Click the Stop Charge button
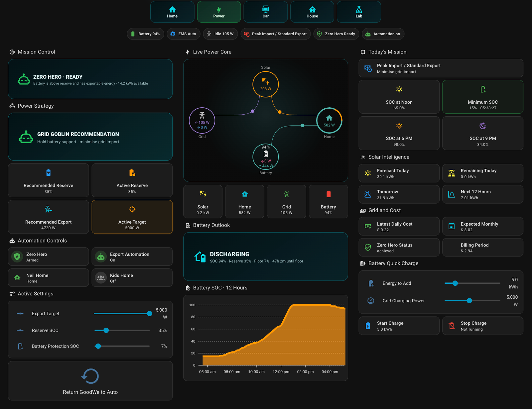 click(483, 326)
